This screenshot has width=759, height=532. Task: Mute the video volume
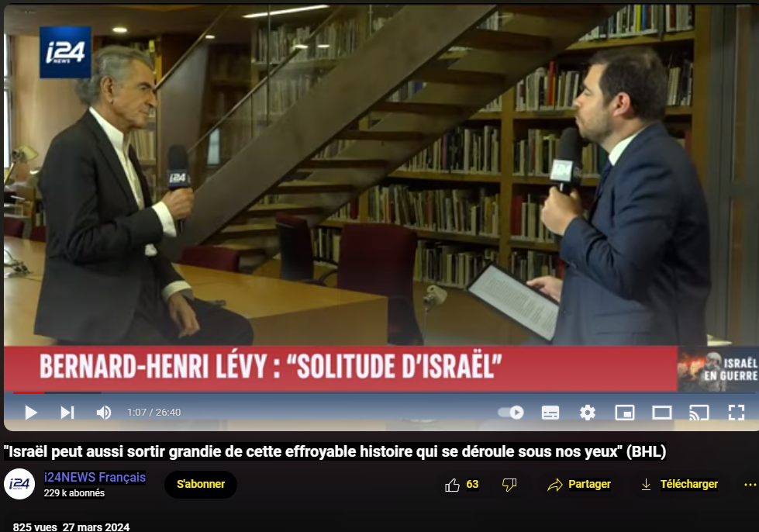[104, 413]
